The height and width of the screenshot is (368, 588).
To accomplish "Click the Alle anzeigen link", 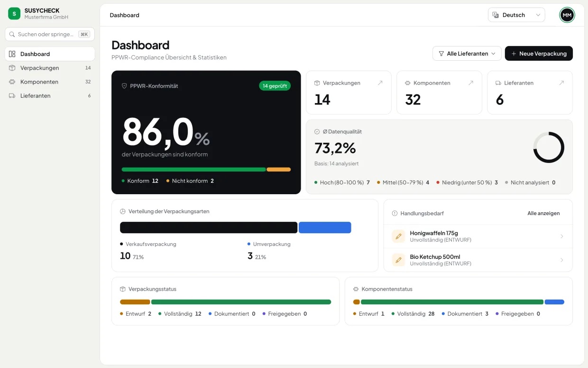I will point(543,213).
